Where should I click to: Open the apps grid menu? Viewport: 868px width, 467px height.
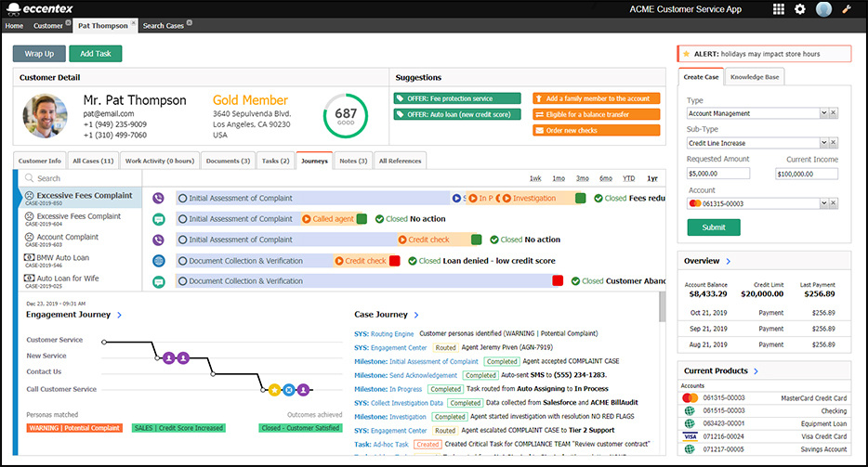click(x=778, y=9)
